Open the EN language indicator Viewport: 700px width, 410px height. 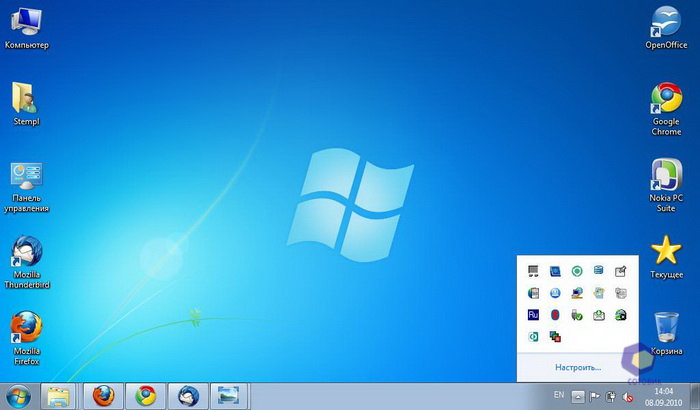click(559, 395)
